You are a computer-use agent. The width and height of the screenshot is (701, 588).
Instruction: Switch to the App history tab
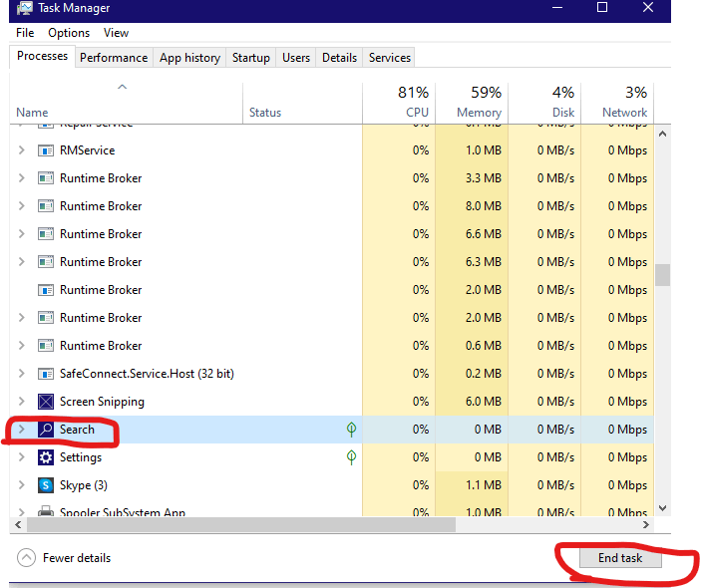click(190, 58)
